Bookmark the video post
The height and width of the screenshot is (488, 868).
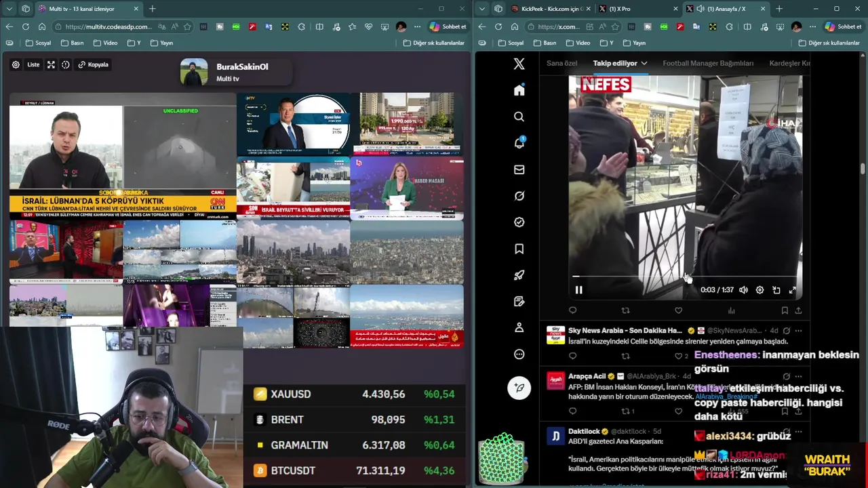(785, 310)
